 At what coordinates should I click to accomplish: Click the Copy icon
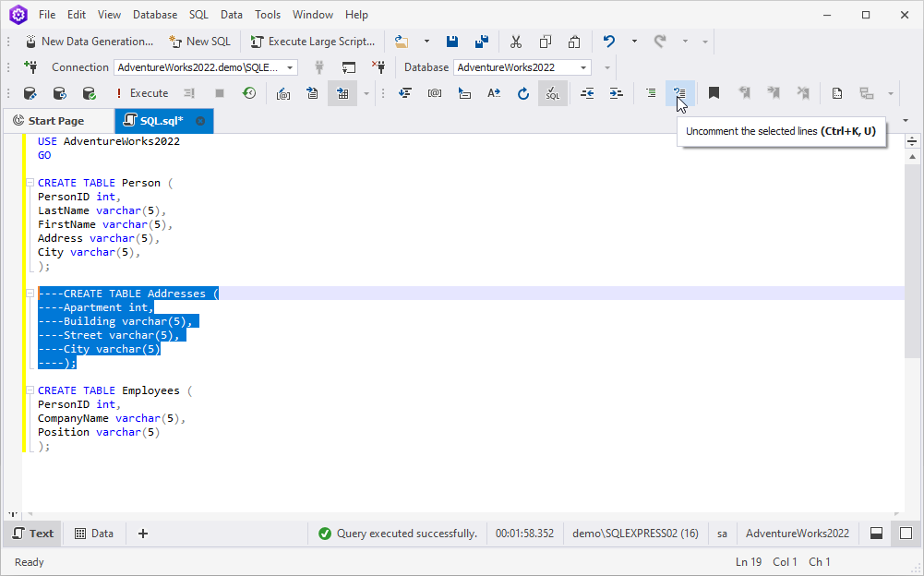(546, 42)
